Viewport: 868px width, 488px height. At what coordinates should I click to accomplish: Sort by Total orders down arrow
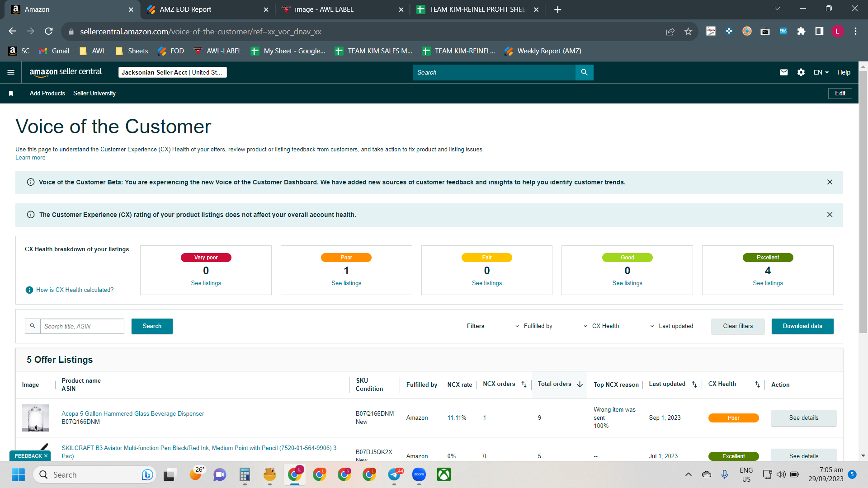(580, 385)
